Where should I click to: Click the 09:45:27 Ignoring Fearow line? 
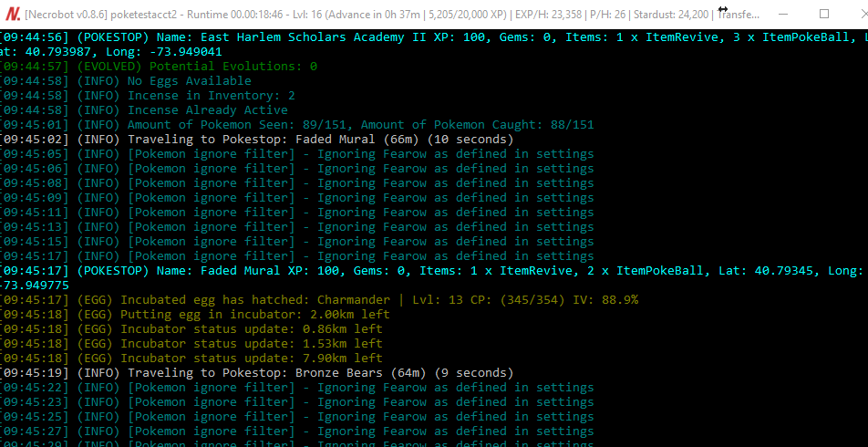pyautogui.click(x=296, y=431)
